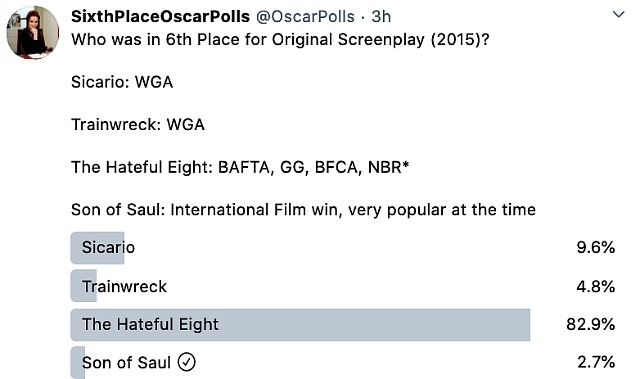Select the Sicario poll option
The image size is (640, 379).
[343, 248]
